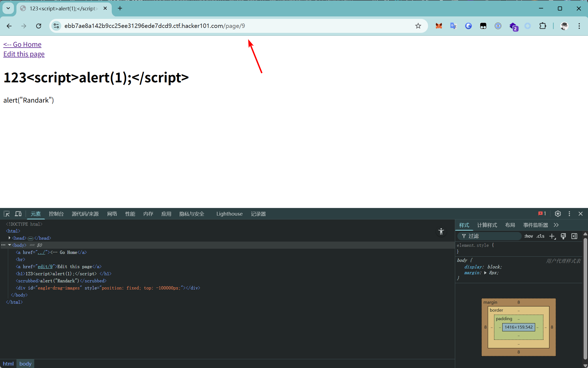Switch to the 记录器 tab
This screenshot has width=588, height=368.
258,214
